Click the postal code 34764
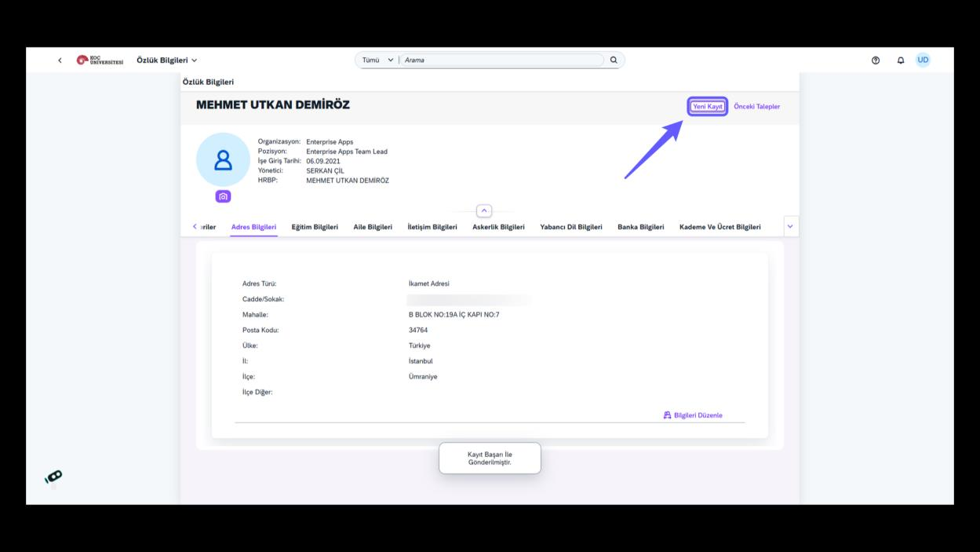The width and height of the screenshot is (980, 552). point(418,330)
